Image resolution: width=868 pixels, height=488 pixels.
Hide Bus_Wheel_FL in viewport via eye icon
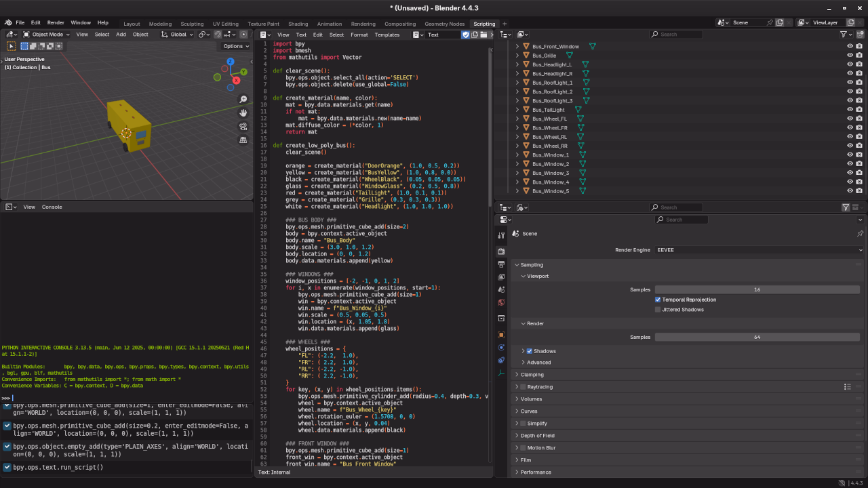[850, 119]
